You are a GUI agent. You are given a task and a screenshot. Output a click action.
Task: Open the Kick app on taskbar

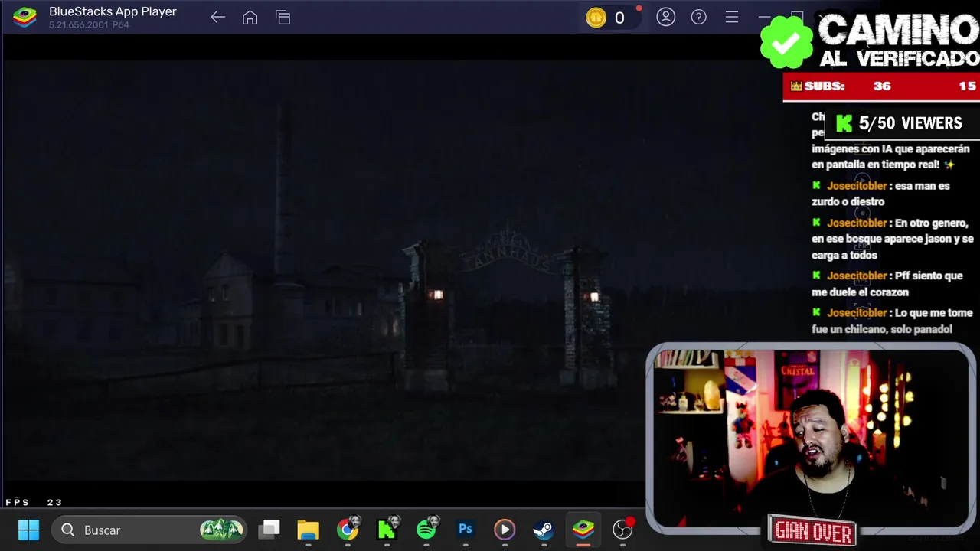point(387,530)
